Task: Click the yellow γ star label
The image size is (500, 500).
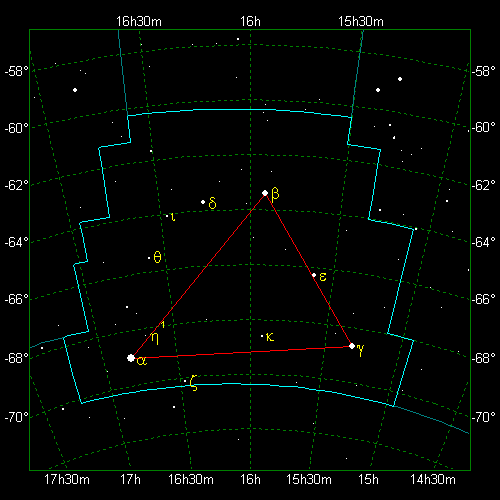Action: (360, 350)
